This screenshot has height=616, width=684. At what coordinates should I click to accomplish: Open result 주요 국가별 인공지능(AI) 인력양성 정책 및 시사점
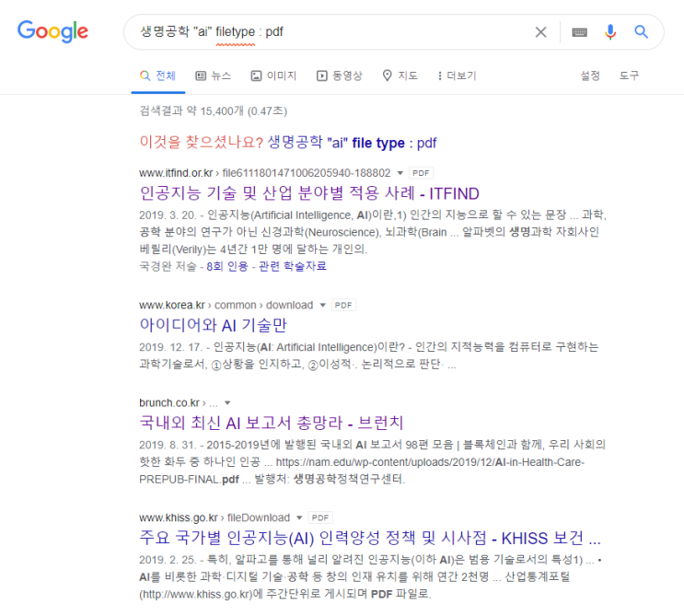[370, 538]
